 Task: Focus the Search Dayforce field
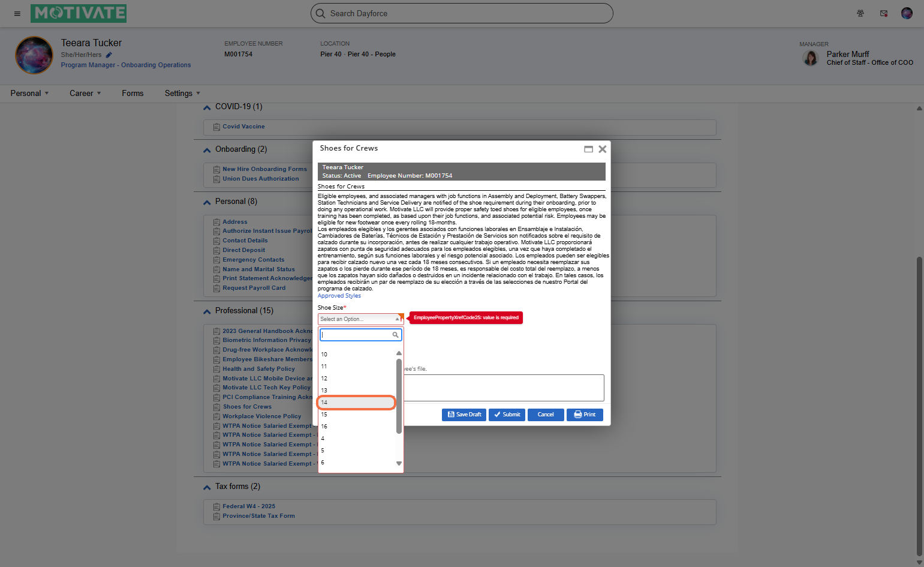tap(462, 13)
